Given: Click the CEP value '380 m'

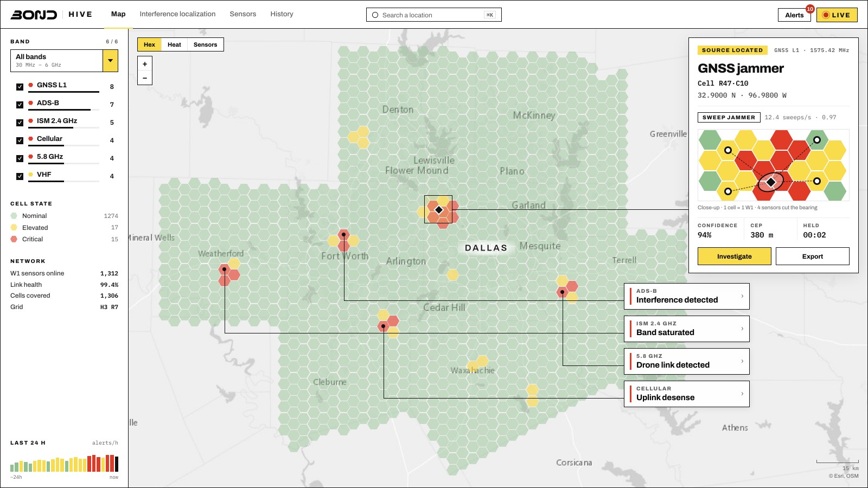Looking at the screenshot, I should point(762,235).
